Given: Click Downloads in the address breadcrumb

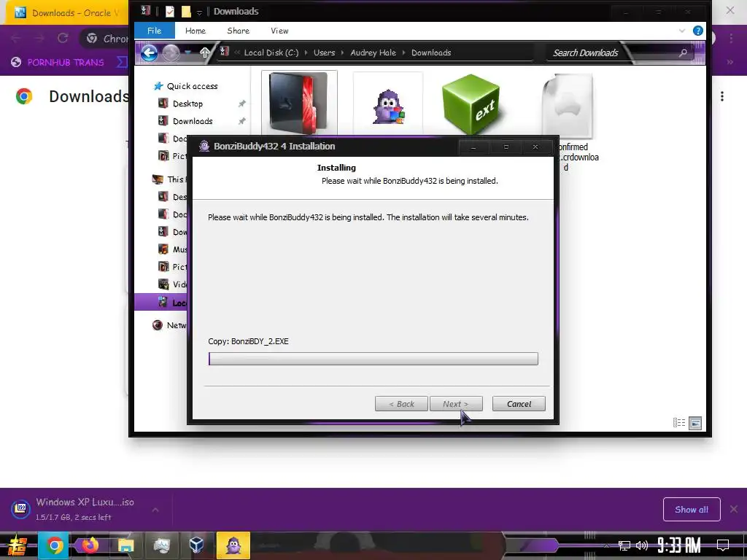Looking at the screenshot, I should coord(431,52).
